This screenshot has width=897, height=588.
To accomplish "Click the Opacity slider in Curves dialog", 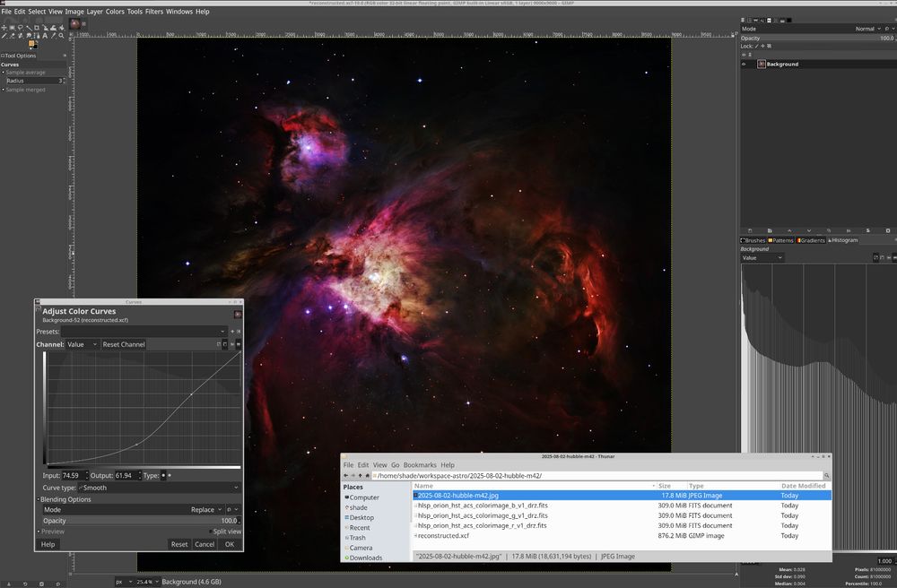I will coord(142,521).
